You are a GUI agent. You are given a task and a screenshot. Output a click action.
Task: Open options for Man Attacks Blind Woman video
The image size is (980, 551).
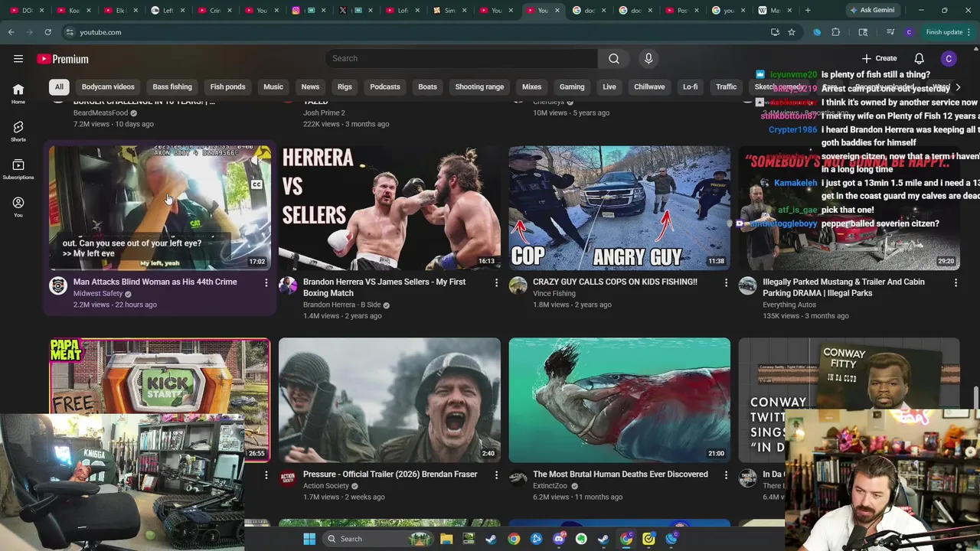tap(266, 283)
